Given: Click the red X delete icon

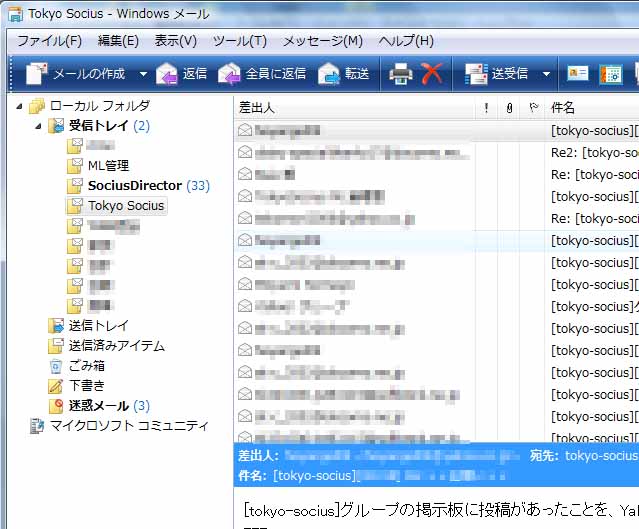Looking at the screenshot, I should (432, 74).
